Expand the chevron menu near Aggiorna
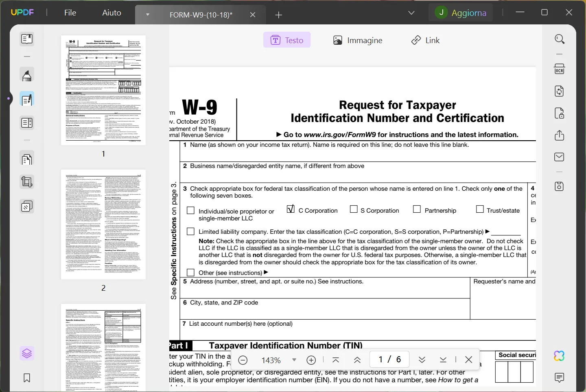Image resolution: width=586 pixels, height=392 pixels. click(411, 13)
